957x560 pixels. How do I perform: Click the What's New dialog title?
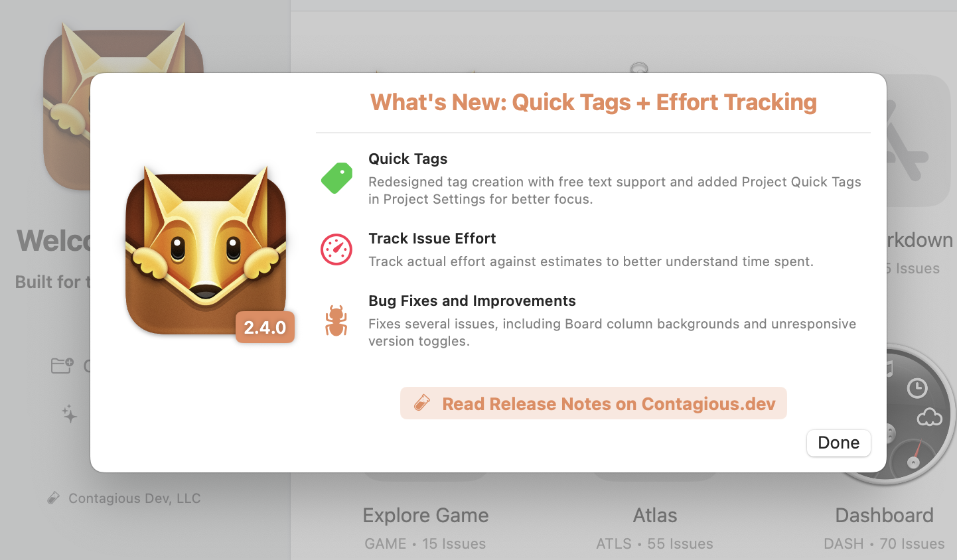[x=593, y=102]
